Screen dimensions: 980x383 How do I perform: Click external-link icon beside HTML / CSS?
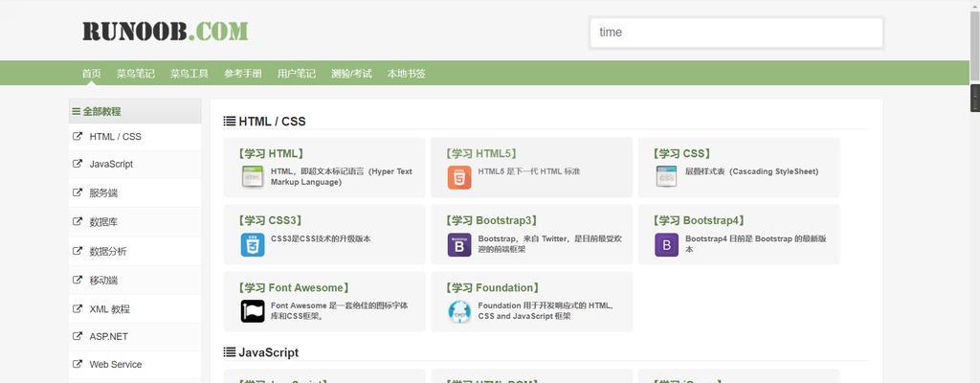pos(78,136)
